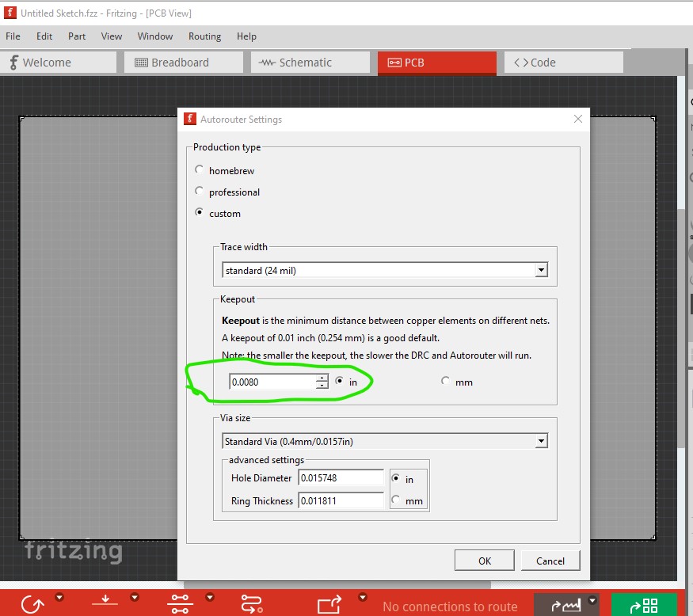Select the homebrew production type
Viewport: 693px width, 616px height.
point(200,169)
